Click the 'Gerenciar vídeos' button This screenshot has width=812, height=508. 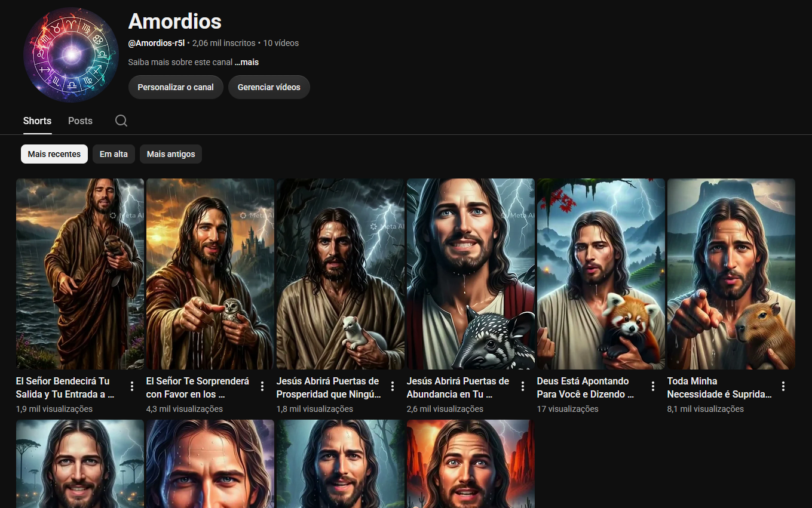[x=269, y=87]
